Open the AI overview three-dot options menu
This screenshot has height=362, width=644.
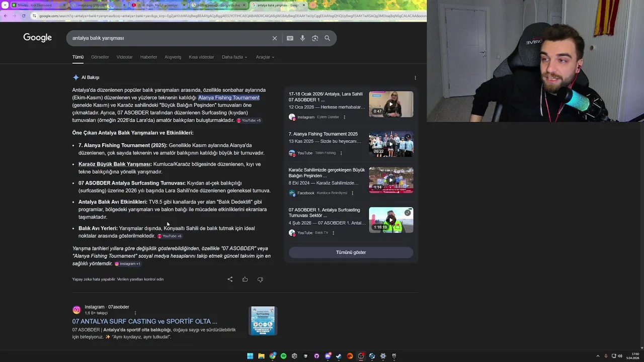(415, 77)
